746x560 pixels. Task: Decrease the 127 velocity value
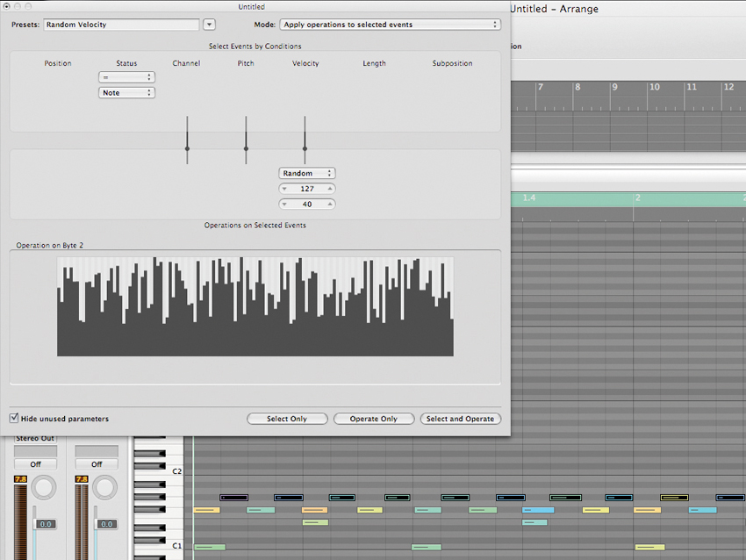click(284, 189)
